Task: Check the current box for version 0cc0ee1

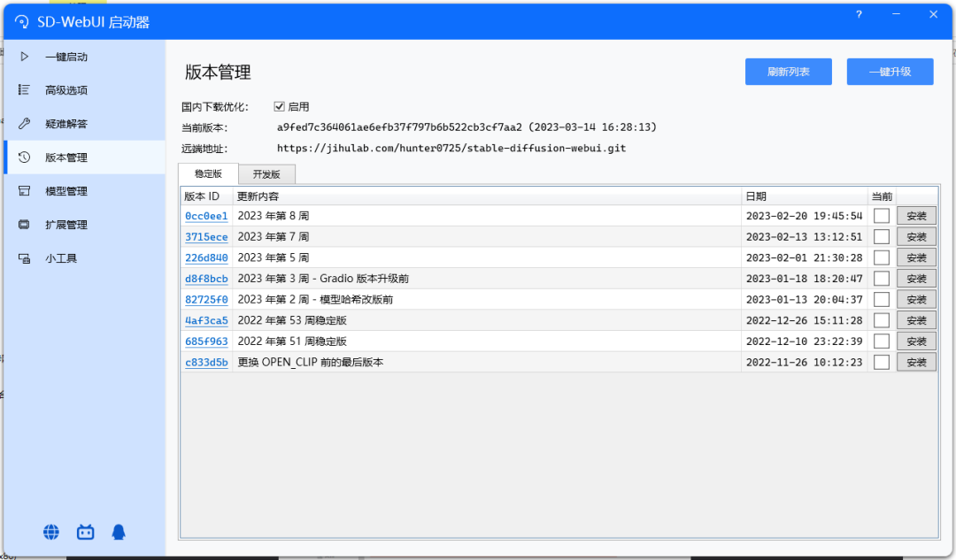Action: tap(882, 216)
